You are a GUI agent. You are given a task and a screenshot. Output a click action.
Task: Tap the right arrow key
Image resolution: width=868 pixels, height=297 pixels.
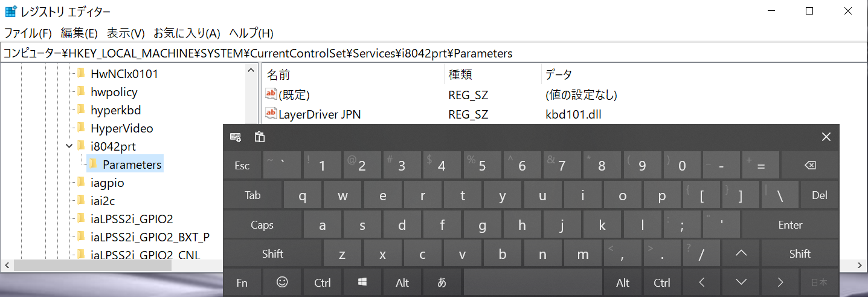coord(780,282)
